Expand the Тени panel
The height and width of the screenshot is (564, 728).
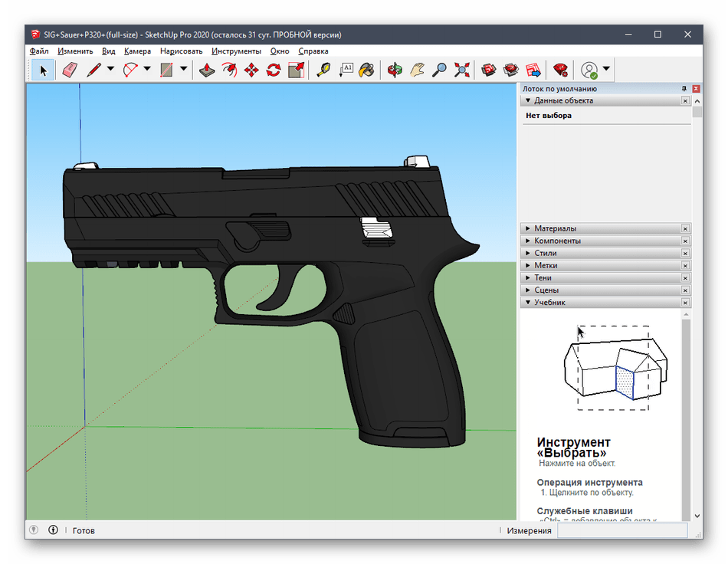pyautogui.click(x=543, y=277)
